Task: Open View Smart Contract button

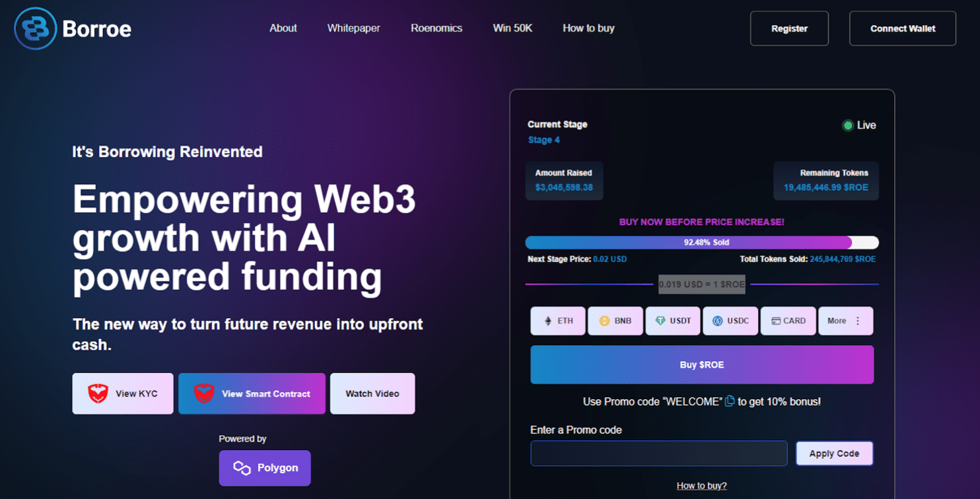Action: [252, 393]
